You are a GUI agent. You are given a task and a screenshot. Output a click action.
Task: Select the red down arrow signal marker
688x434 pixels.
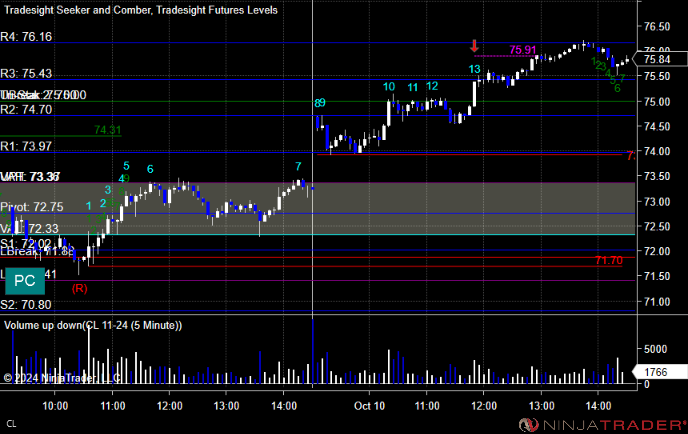coord(474,46)
